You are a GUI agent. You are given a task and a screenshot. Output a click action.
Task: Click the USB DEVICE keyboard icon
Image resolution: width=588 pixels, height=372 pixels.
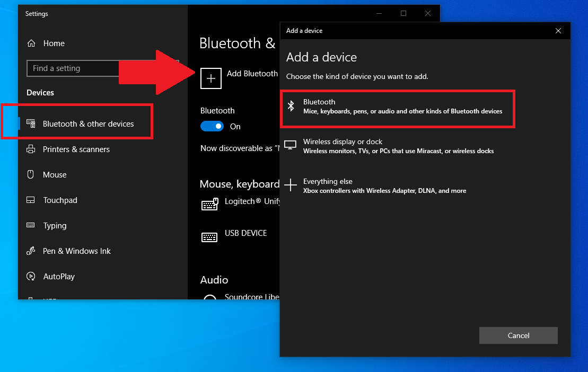[209, 237]
